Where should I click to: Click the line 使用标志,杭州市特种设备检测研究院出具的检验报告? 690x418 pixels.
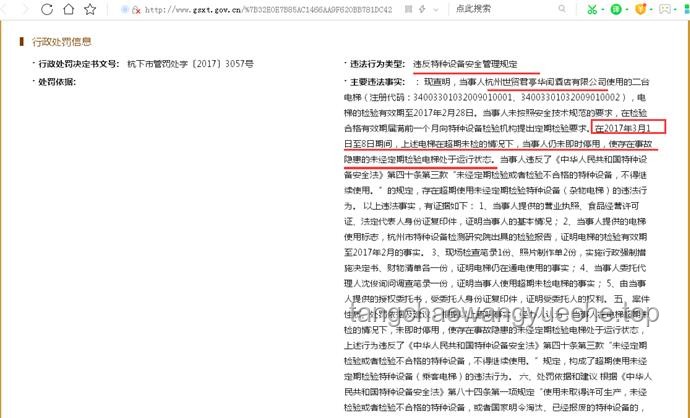495,237
